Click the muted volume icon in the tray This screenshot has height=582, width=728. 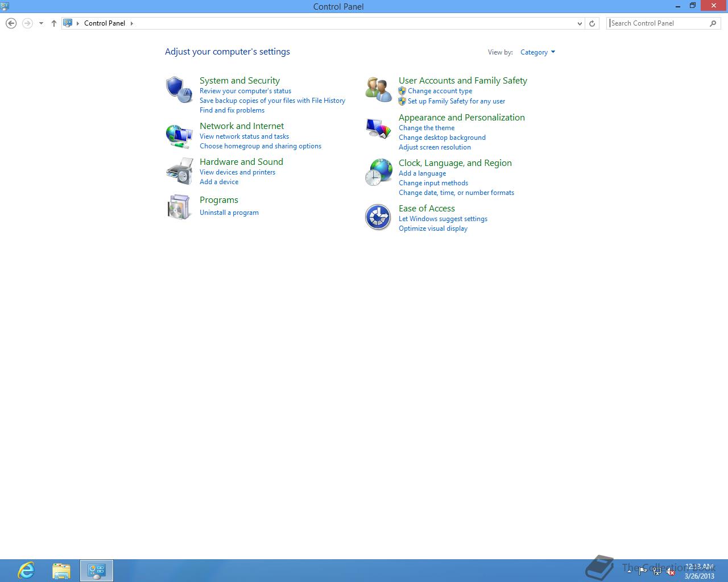[x=671, y=572]
